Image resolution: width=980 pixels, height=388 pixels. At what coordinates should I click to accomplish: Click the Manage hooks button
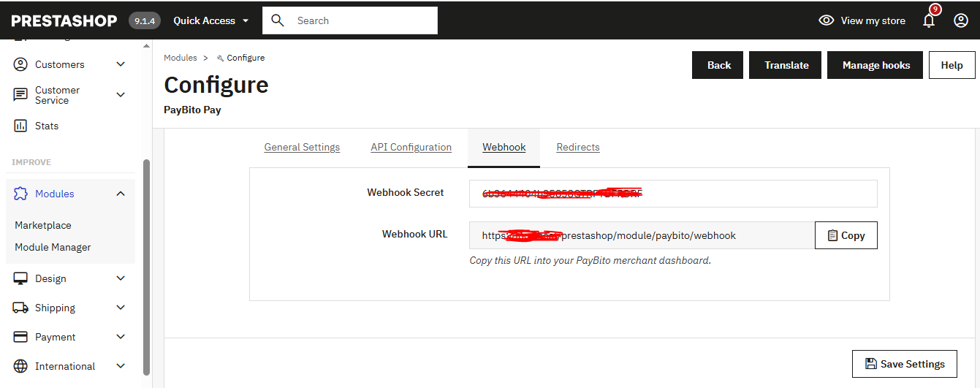click(876, 65)
